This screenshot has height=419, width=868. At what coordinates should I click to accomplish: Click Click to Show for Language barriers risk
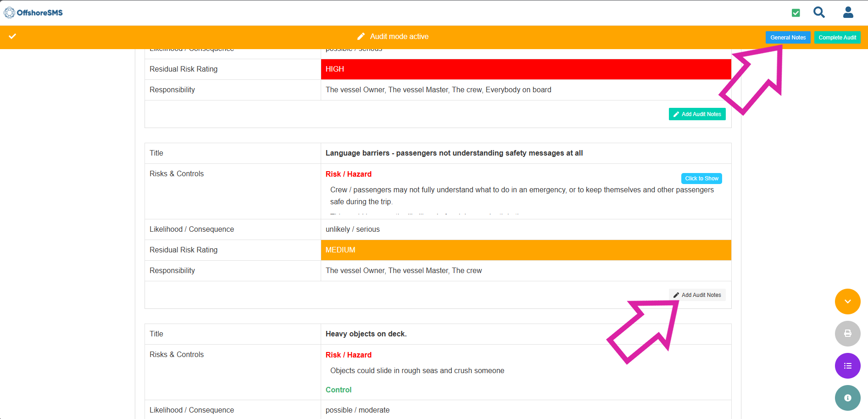click(701, 179)
